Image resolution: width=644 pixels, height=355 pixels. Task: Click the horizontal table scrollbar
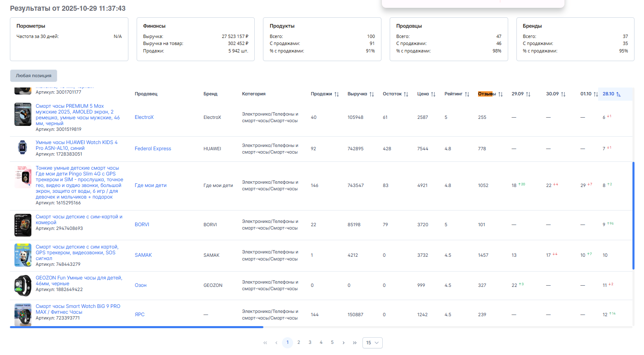pyautogui.click(x=136, y=327)
